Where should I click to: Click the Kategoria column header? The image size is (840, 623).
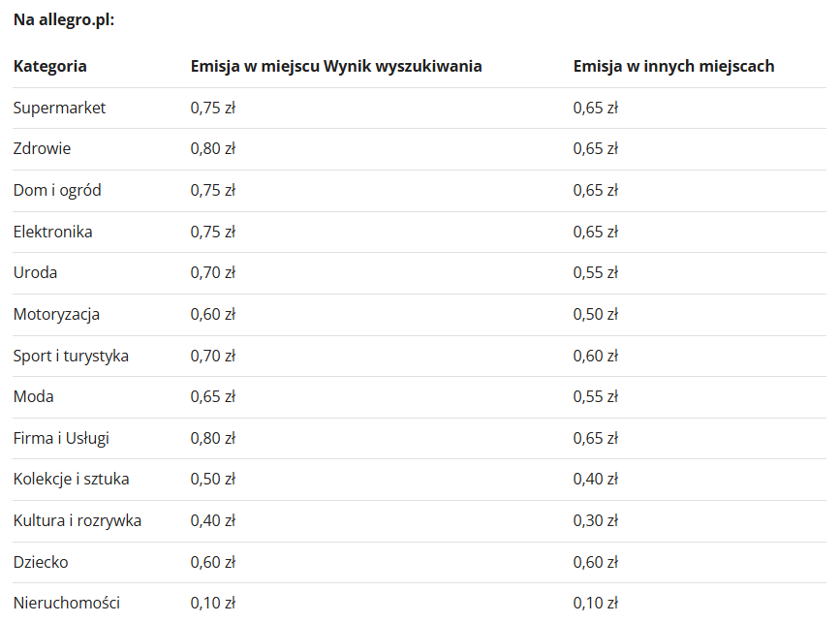click(49, 66)
